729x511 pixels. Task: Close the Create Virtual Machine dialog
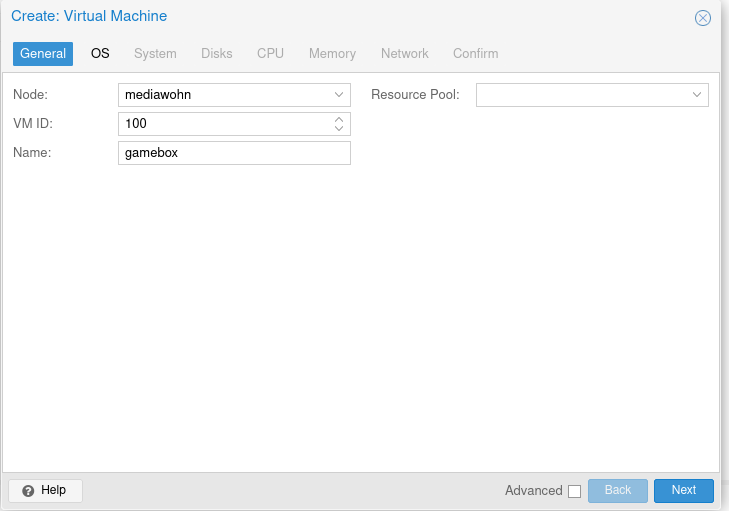point(703,18)
